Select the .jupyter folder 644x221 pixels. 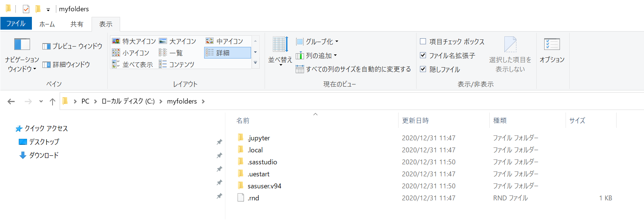coord(259,138)
